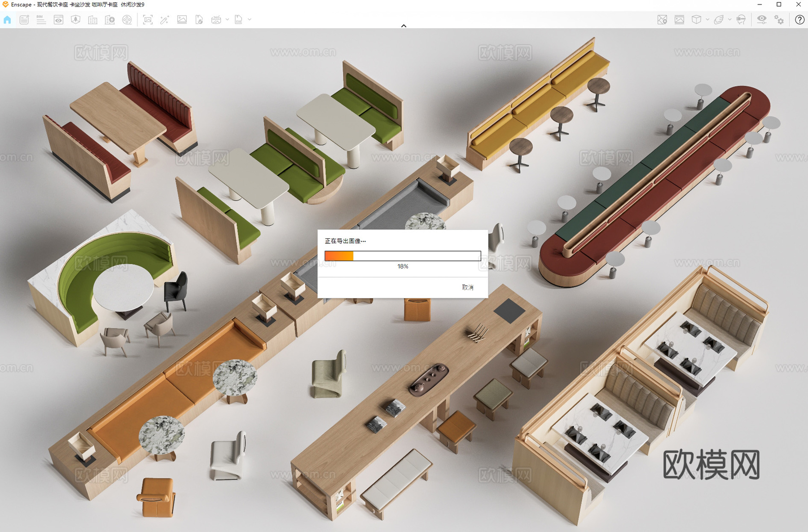Click the Enscape window title text
808x532 pixels.
coord(78,4)
